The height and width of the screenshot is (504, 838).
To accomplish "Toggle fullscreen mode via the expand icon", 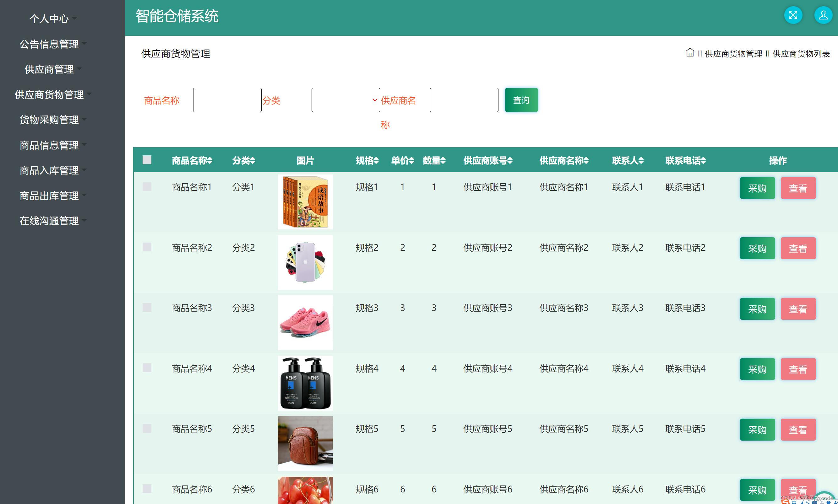I will point(793,15).
